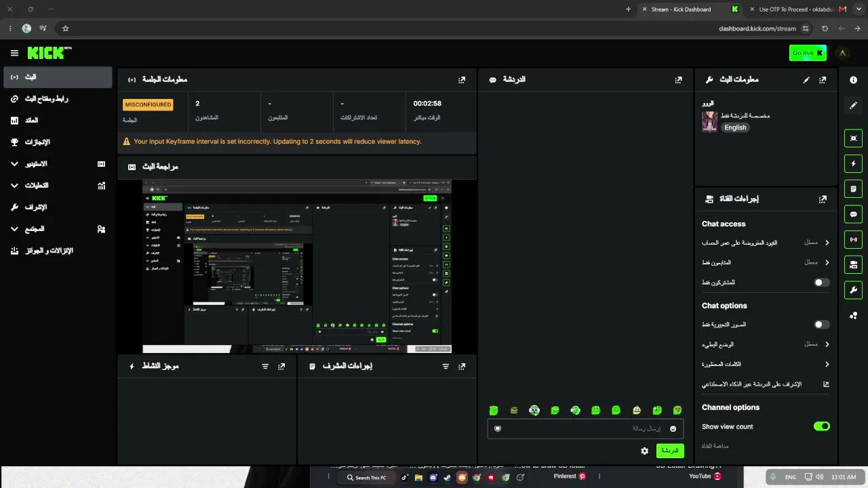
Task: Open the الإشراف sidebar item
Action: pos(57,207)
